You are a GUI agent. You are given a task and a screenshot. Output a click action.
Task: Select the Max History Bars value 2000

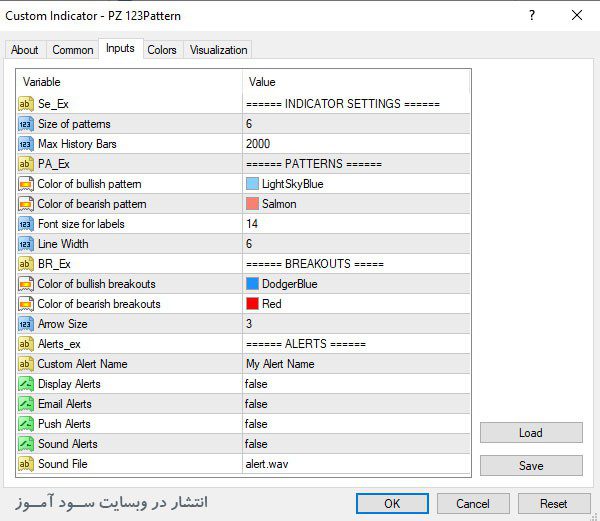258,144
